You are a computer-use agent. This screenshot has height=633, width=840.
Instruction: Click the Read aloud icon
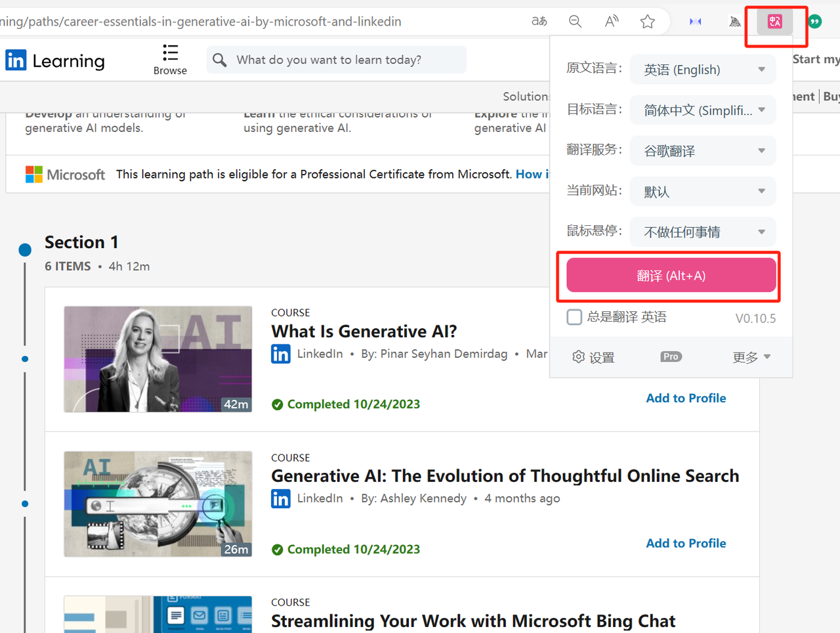pyautogui.click(x=612, y=22)
